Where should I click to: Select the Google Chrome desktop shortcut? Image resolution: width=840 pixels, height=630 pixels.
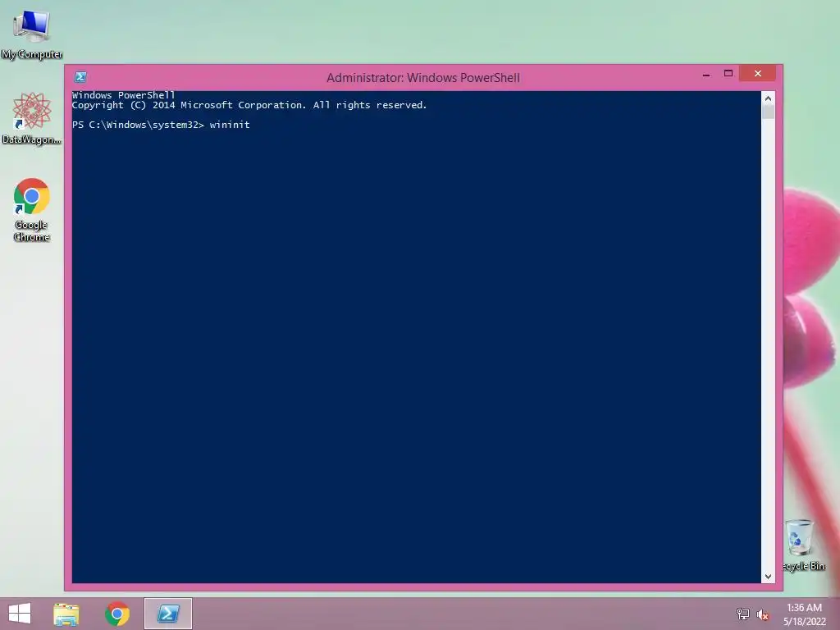tap(32, 210)
